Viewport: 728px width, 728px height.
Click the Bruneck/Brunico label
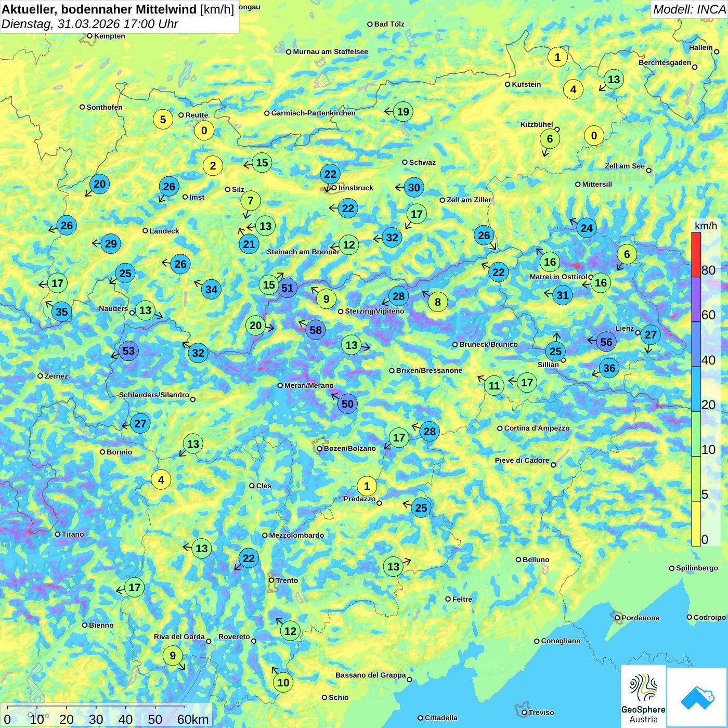click(x=488, y=344)
